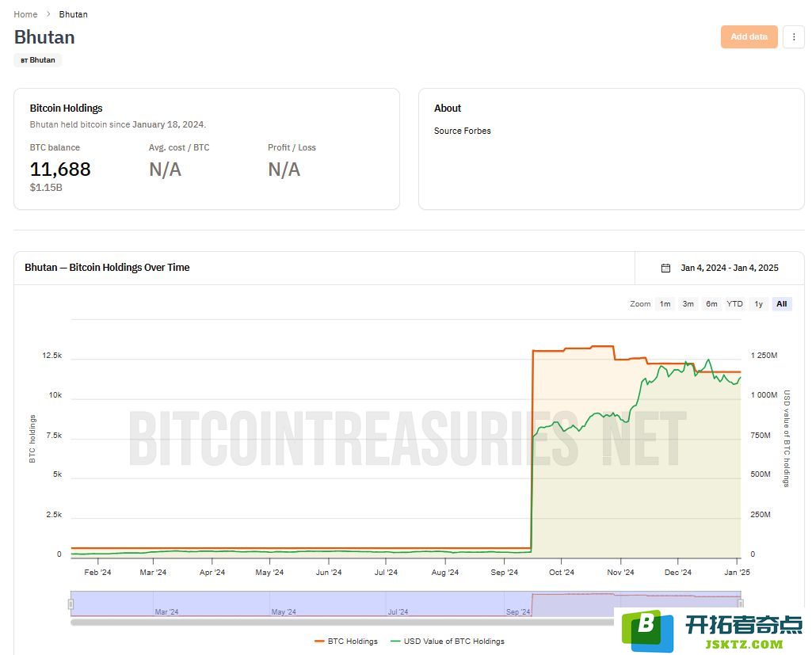Set chart zoom to 3m
The height and width of the screenshot is (655, 812).
coord(688,304)
